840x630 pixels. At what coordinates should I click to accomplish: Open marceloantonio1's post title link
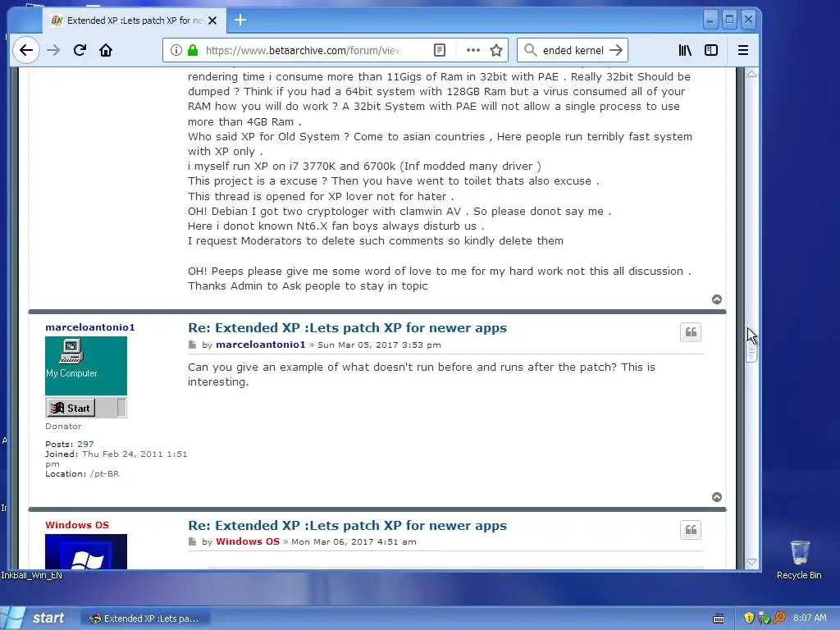click(347, 328)
